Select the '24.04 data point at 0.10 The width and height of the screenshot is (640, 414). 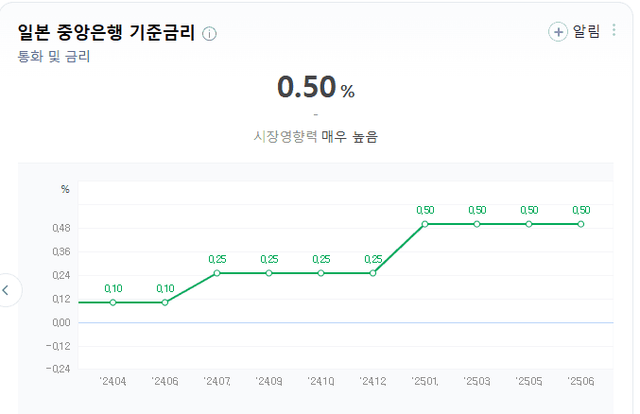coord(113,302)
